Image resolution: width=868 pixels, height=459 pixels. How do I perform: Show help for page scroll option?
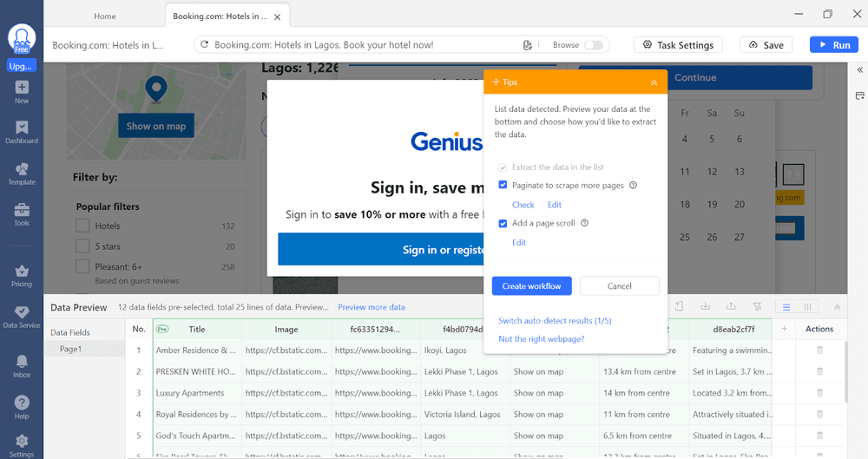point(584,223)
